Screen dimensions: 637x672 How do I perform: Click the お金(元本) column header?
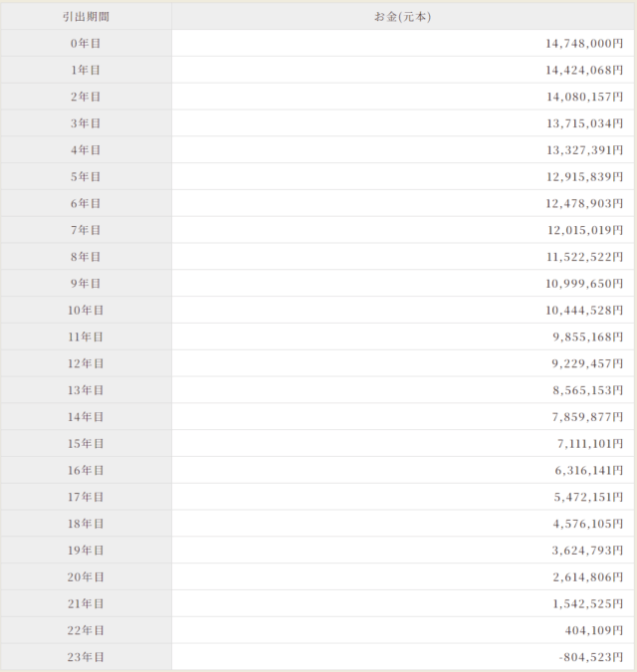coord(402,17)
